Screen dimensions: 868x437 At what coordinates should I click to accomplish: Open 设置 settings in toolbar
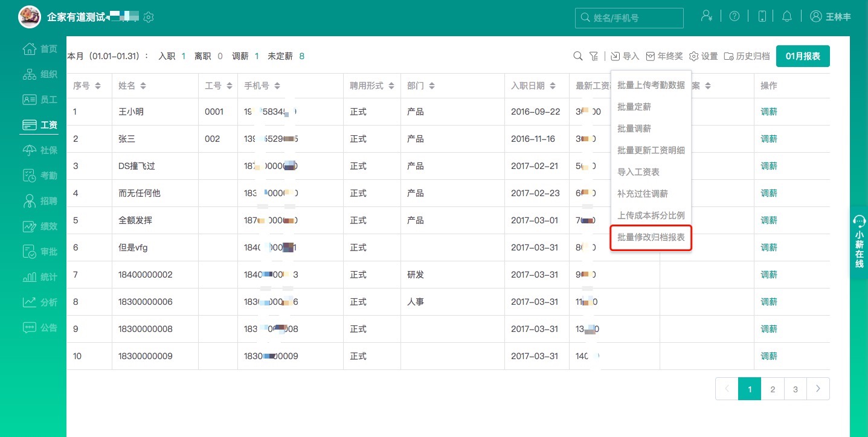[x=704, y=56]
